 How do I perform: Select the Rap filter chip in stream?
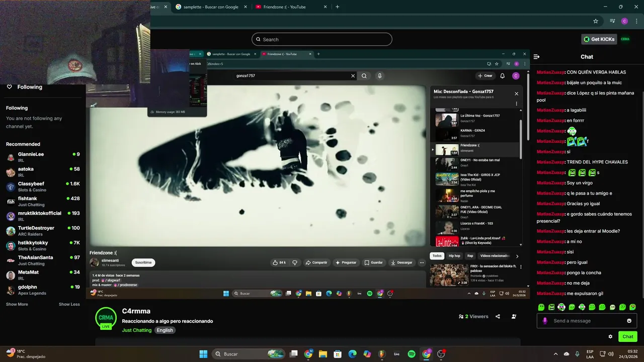coord(470,256)
